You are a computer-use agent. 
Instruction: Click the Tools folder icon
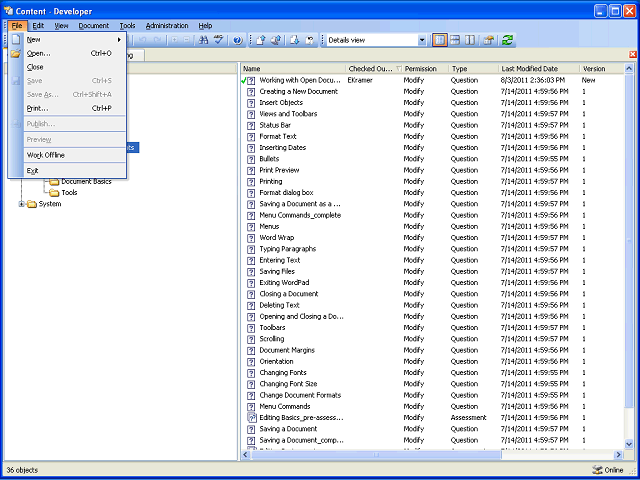coord(54,193)
